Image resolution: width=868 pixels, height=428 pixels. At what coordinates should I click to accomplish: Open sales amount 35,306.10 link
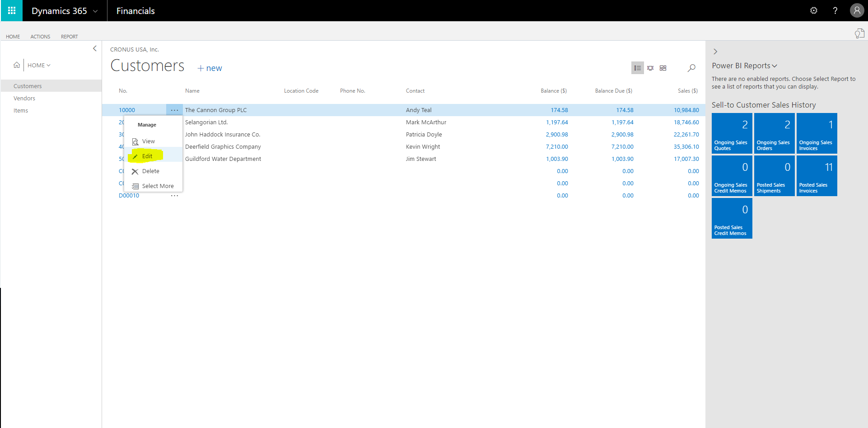pyautogui.click(x=686, y=146)
